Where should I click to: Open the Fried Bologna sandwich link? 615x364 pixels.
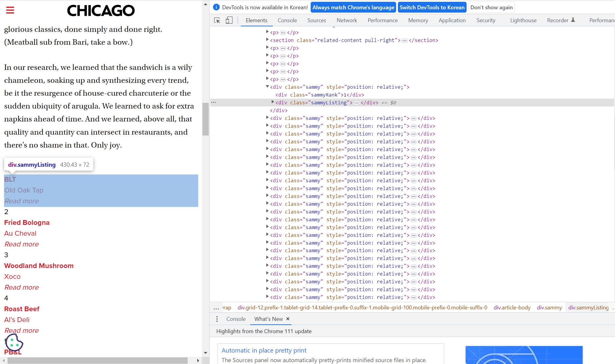[x=27, y=222]
